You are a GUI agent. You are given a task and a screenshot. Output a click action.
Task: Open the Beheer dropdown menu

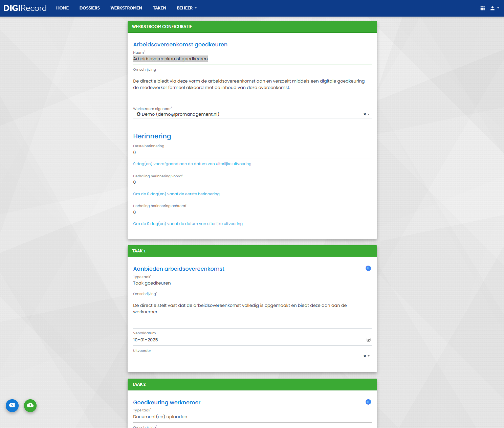click(187, 8)
